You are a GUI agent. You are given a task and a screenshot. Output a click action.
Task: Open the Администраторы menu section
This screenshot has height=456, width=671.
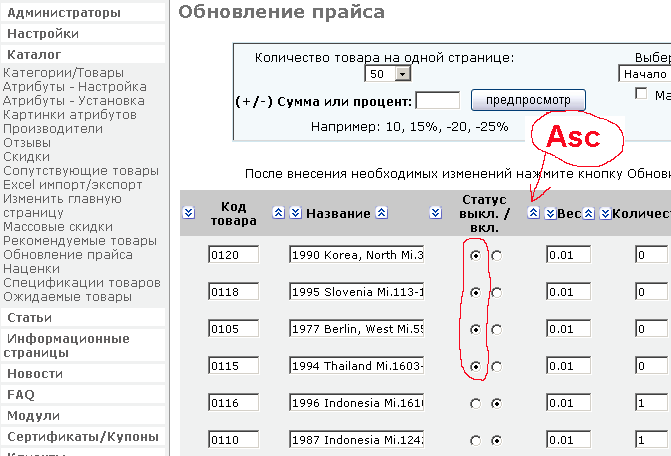(83, 12)
